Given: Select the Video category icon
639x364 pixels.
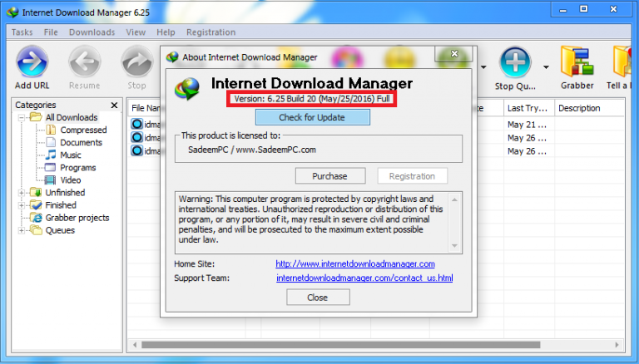Looking at the screenshot, I should tap(51, 180).
